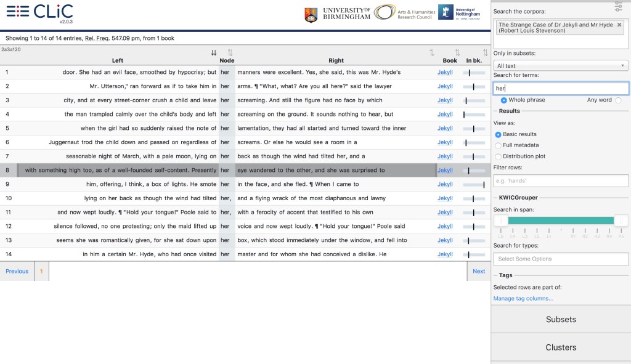The width and height of the screenshot is (631, 364).
Task: Click the Manage tag columns link
Action: (523, 299)
